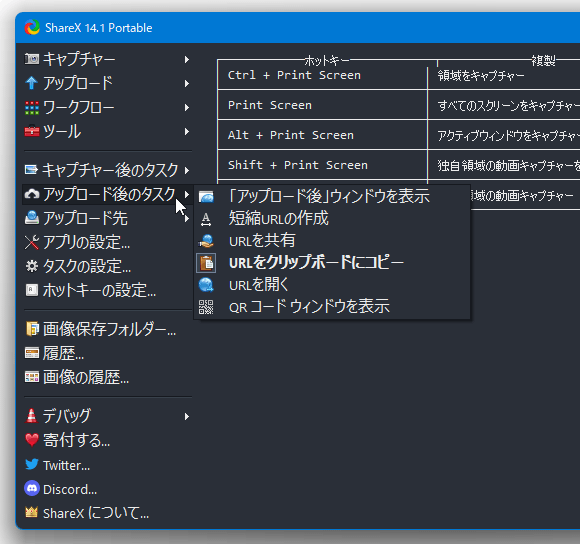The image size is (580, 544).
Task: Open the キャプチャー menu
Action: tap(107, 59)
